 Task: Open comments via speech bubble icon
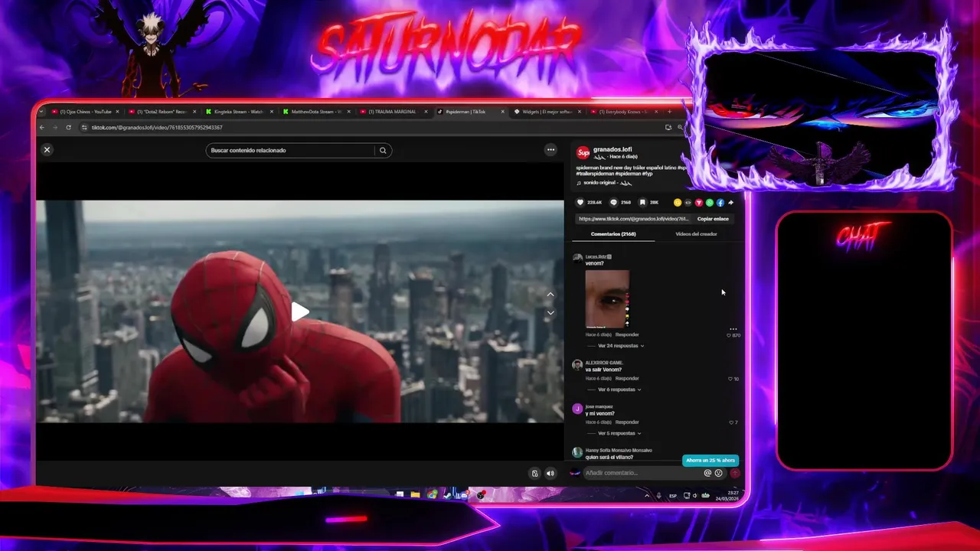[x=613, y=202]
